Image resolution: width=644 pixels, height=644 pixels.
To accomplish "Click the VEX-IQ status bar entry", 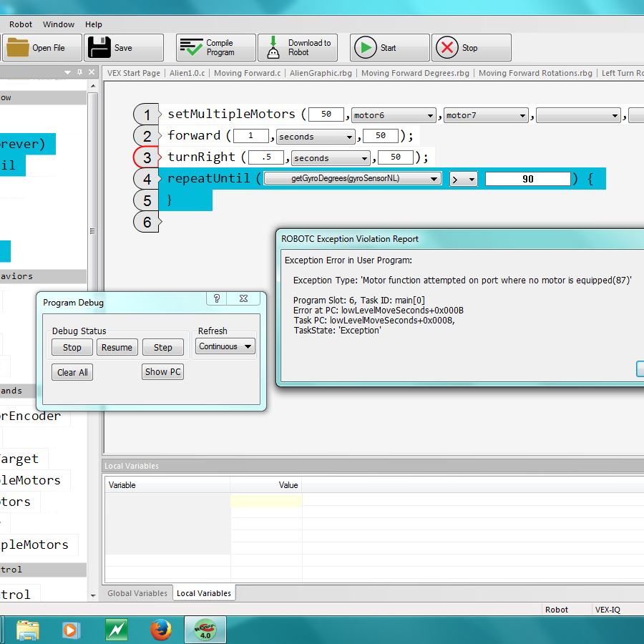I will [x=608, y=610].
